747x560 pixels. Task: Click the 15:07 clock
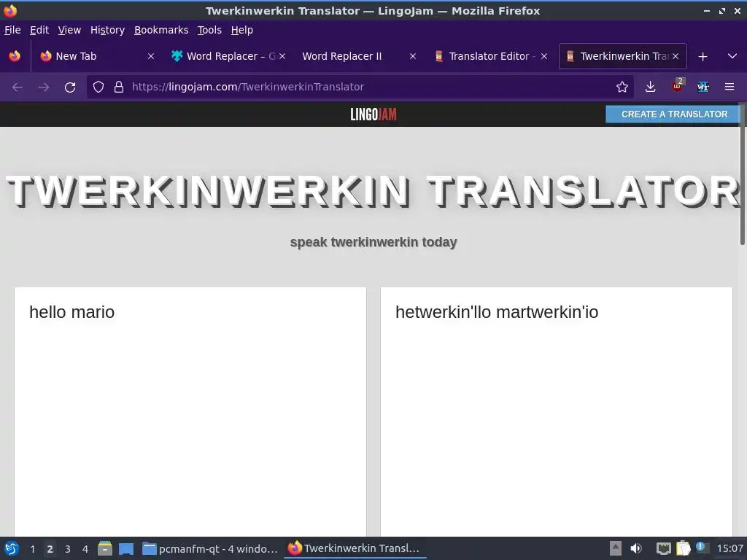pyautogui.click(x=729, y=548)
